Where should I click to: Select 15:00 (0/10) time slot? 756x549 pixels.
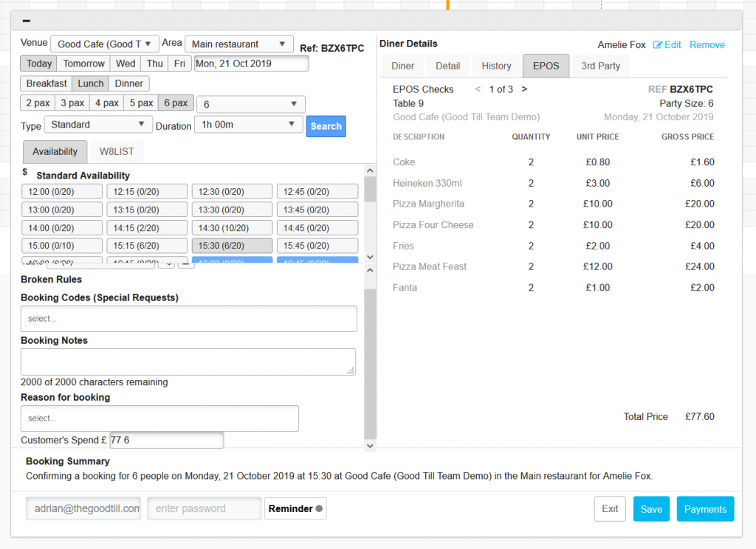pyautogui.click(x=62, y=245)
